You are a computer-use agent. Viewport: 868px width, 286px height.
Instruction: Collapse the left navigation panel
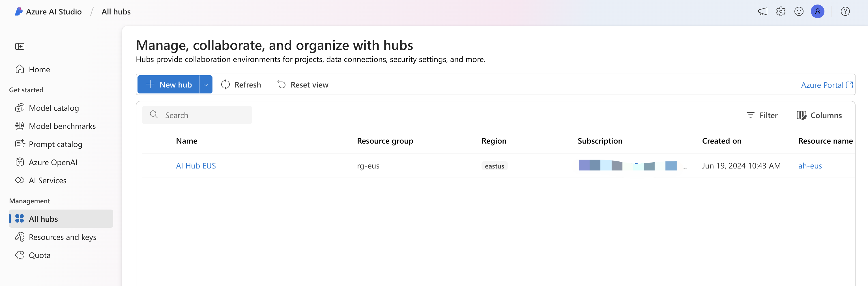20,46
